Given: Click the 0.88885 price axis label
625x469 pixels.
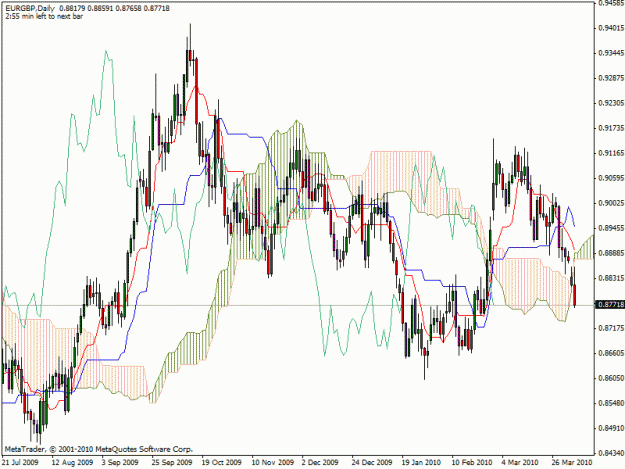Looking at the screenshot, I should (611, 253).
